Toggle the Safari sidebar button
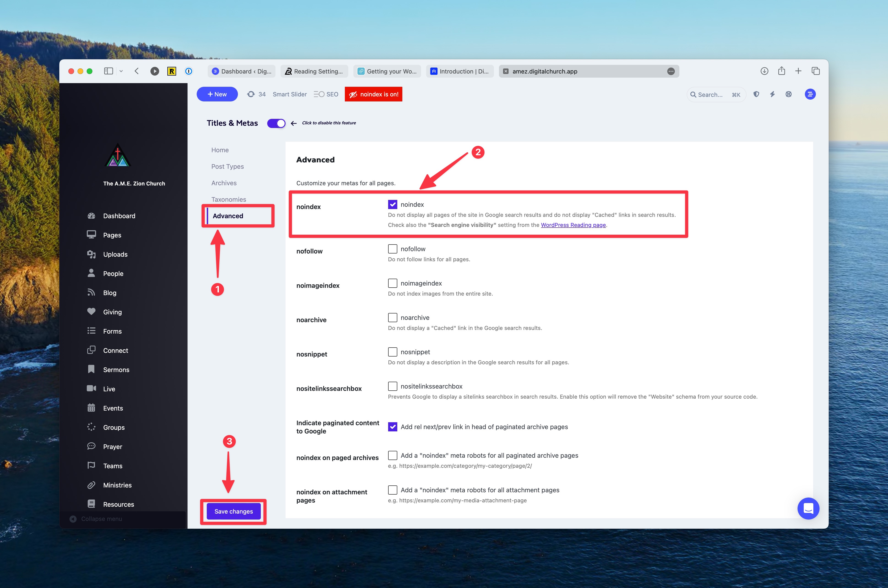 (x=108, y=71)
